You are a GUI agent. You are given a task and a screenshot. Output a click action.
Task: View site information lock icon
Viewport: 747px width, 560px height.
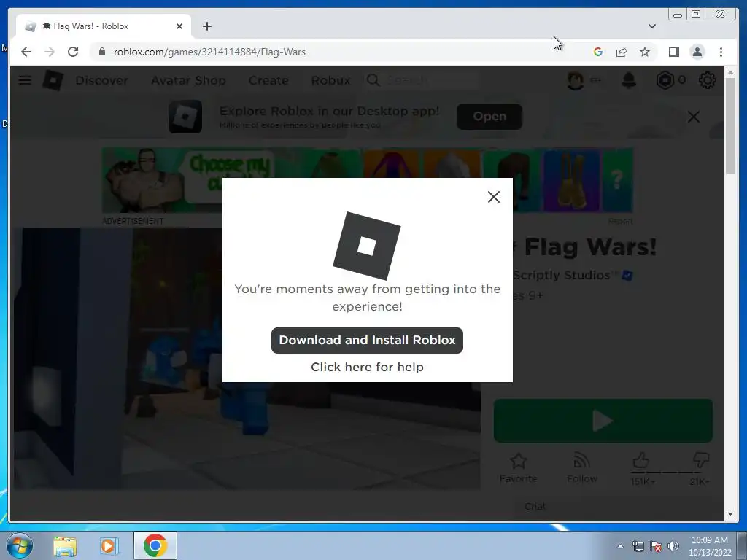click(101, 52)
